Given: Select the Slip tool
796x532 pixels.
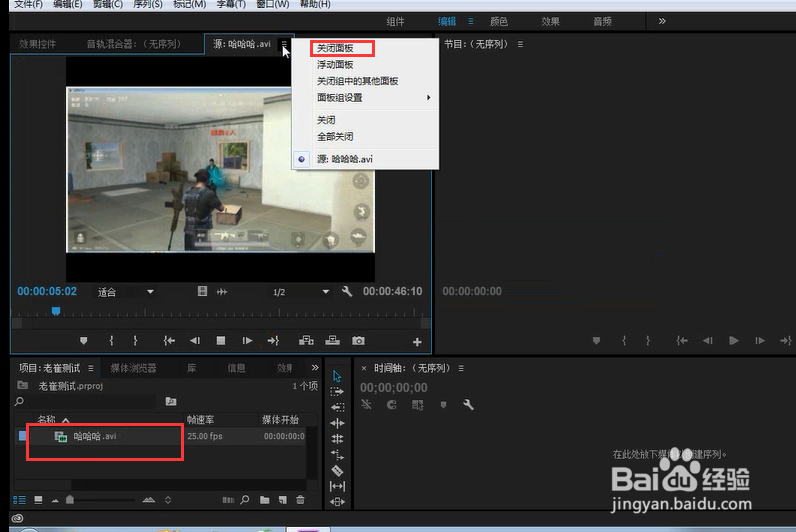Looking at the screenshot, I should pyautogui.click(x=337, y=486).
